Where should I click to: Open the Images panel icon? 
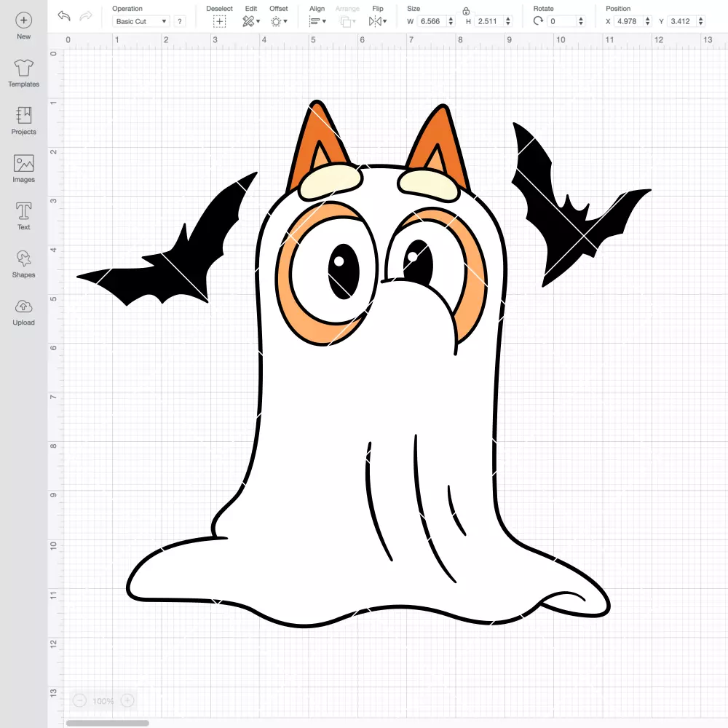24,163
